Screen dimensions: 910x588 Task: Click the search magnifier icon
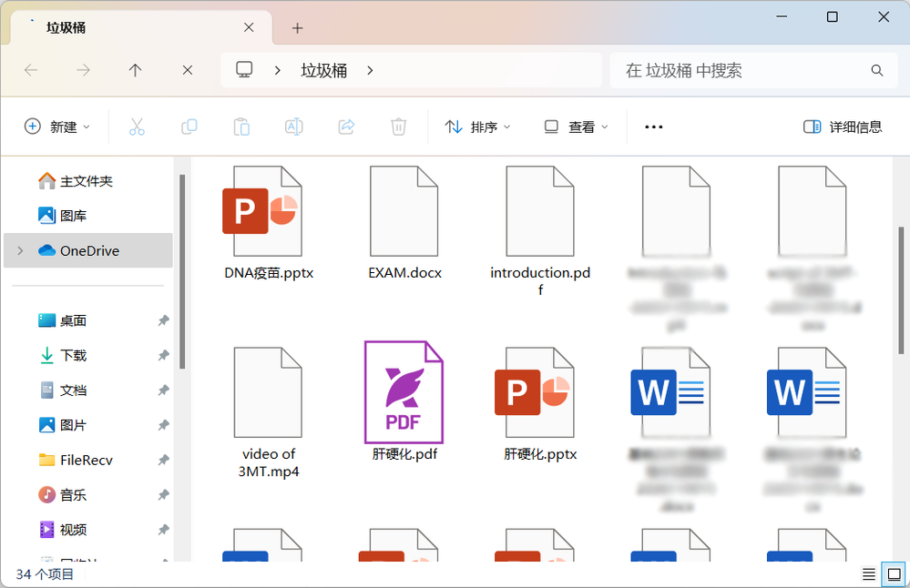877,71
